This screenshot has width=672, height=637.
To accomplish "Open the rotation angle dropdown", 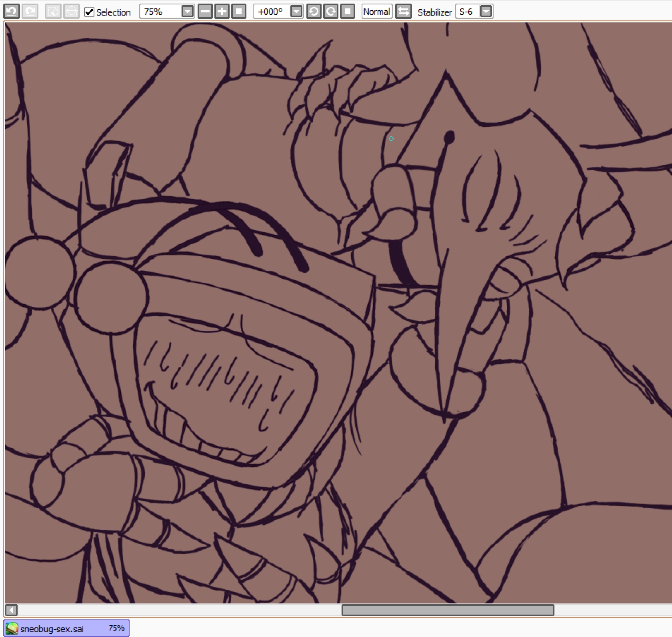I will pyautogui.click(x=296, y=12).
